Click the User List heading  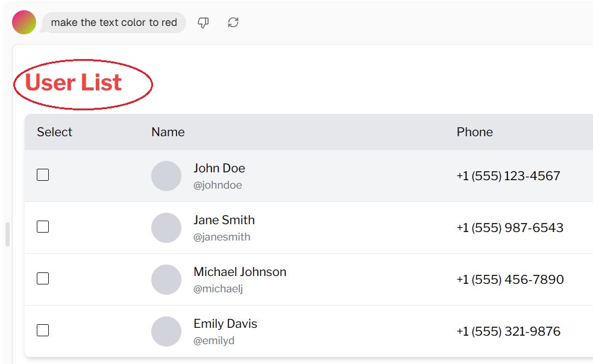point(74,83)
